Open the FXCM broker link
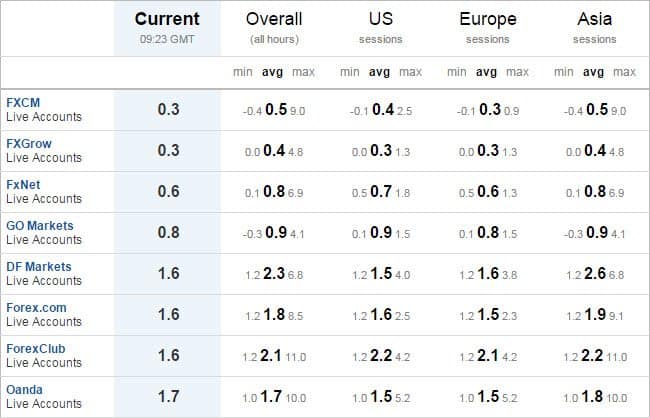The width and height of the screenshot is (650, 418). (23, 102)
